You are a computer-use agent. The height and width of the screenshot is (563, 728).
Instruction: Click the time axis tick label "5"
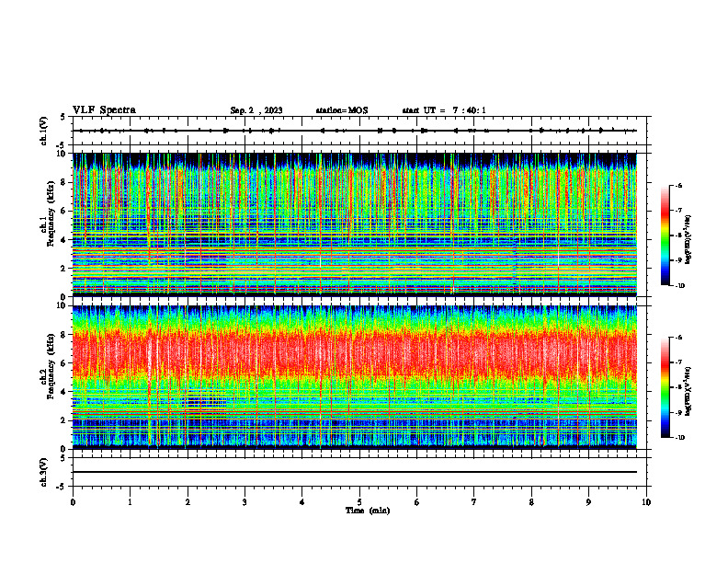point(359,502)
